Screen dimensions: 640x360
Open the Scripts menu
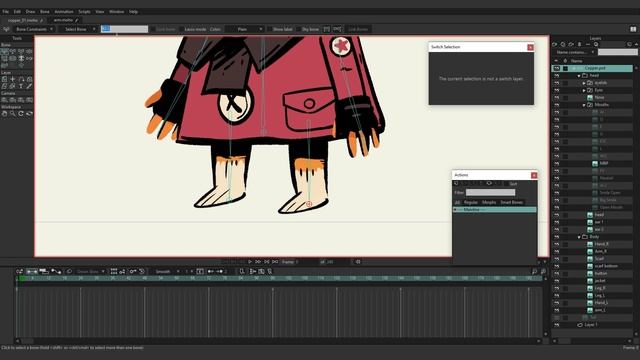(84, 12)
